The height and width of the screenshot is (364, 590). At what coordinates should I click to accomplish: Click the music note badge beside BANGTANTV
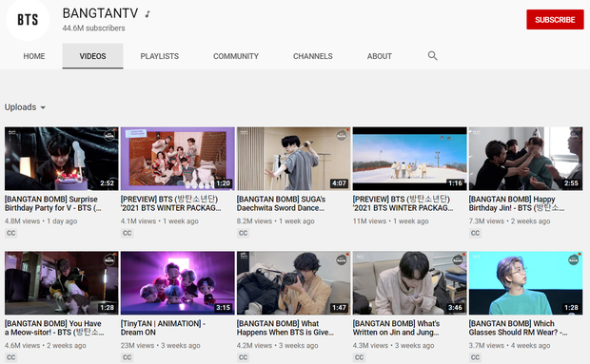click(x=147, y=14)
